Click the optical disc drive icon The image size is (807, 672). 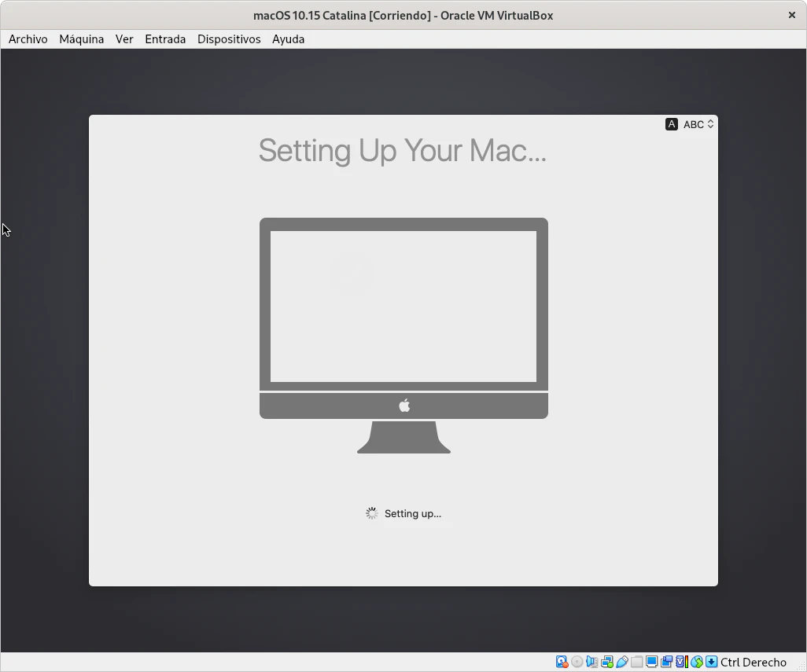point(577,662)
